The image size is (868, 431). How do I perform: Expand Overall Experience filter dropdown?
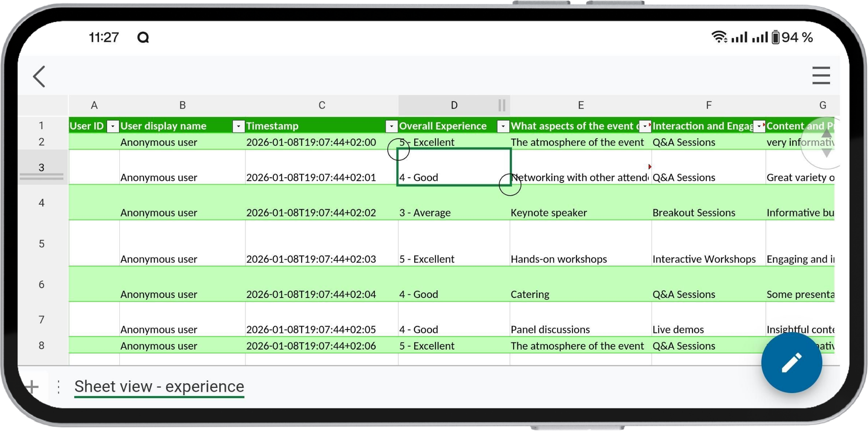point(503,126)
